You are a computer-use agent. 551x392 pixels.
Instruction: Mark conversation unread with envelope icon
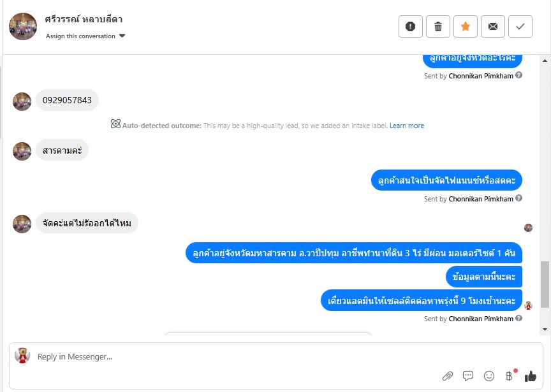click(493, 26)
